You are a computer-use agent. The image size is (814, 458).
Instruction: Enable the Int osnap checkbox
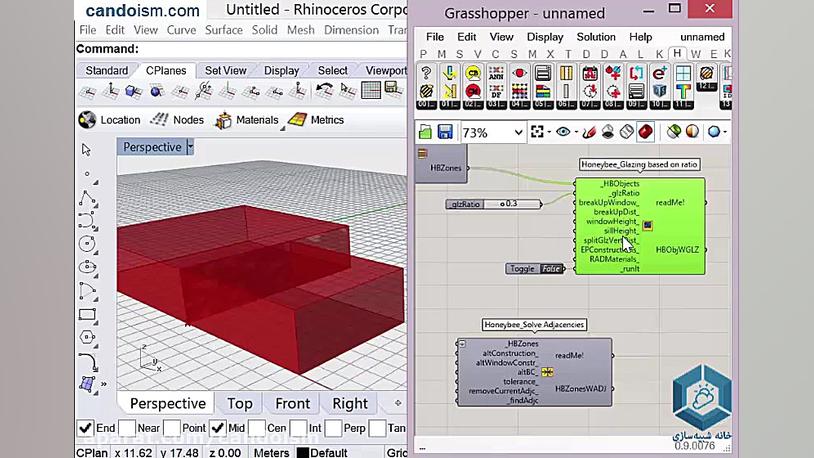click(298, 428)
